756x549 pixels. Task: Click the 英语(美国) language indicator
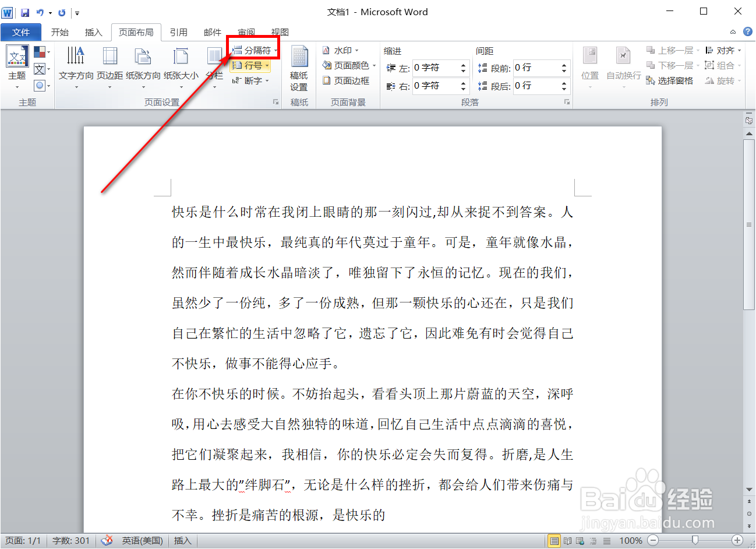tap(142, 541)
